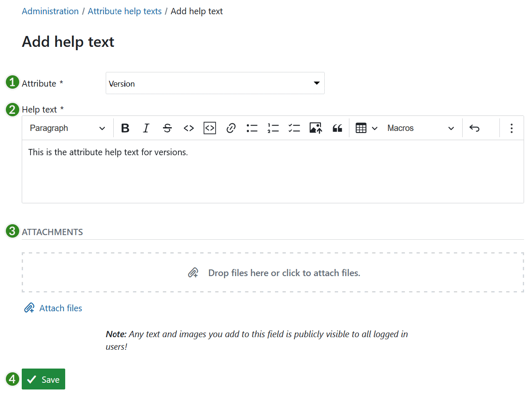Insert a code block
The image size is (532, 397).
pyautogui.click(x=209, y=128)
